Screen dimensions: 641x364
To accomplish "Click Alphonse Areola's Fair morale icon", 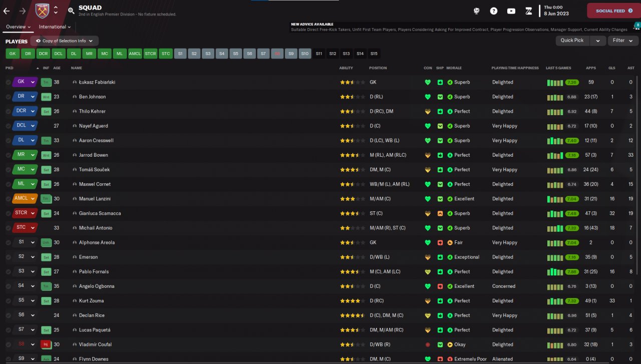I will click(450, 242).
